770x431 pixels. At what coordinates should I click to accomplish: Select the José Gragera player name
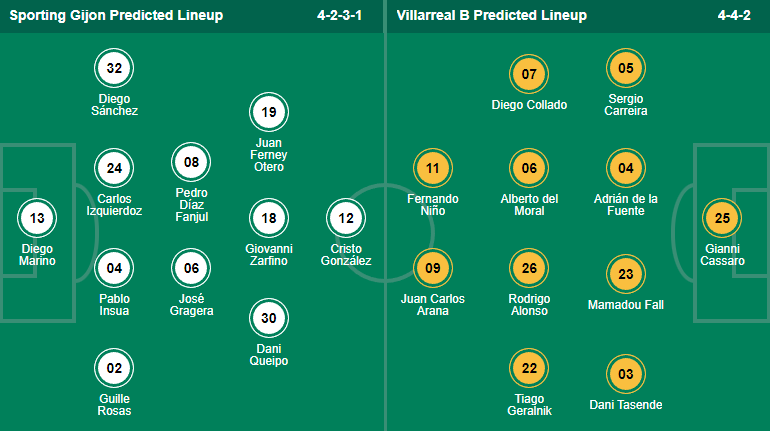(191, 304)
